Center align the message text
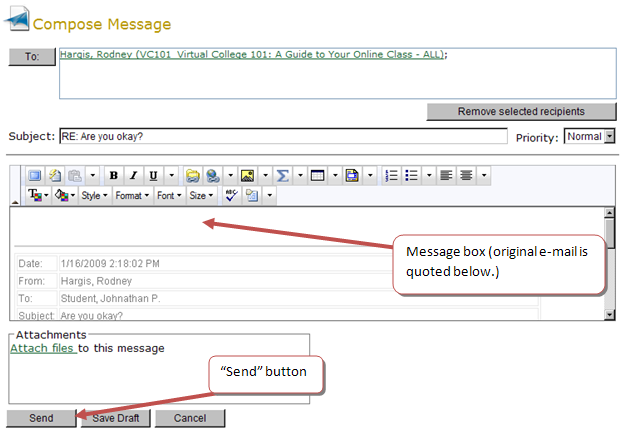624x434 pixels. pyautogui.click(x=466, y=175)
